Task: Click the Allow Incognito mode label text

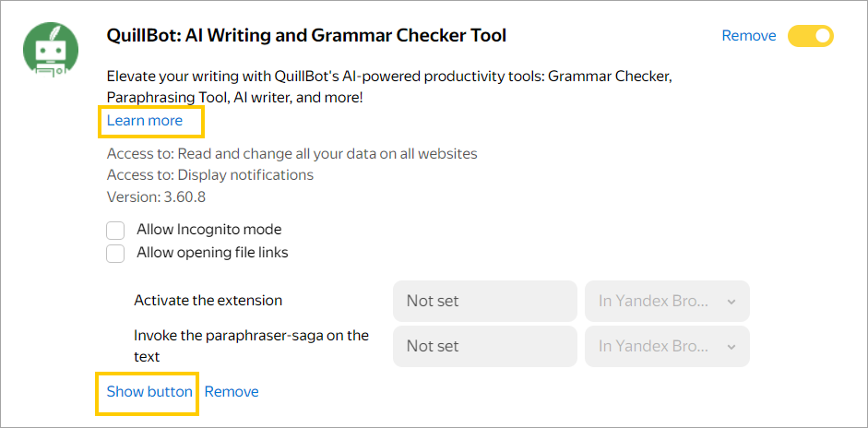Action: (208, 230)
